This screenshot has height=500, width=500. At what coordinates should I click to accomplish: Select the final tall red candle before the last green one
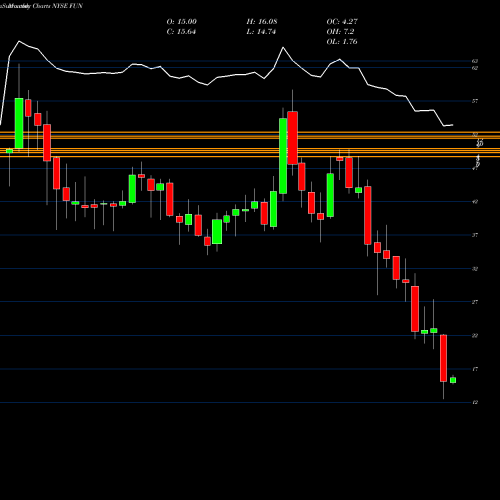coord(443,358)
